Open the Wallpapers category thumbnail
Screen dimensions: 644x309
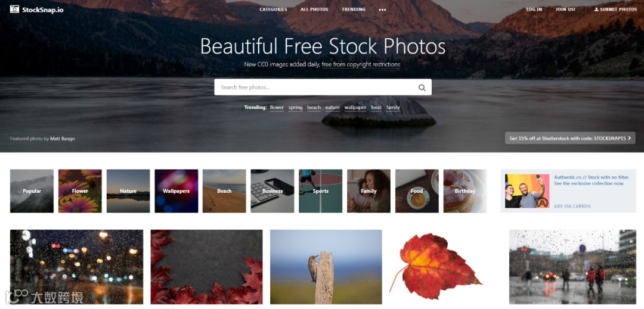(176, 191)
